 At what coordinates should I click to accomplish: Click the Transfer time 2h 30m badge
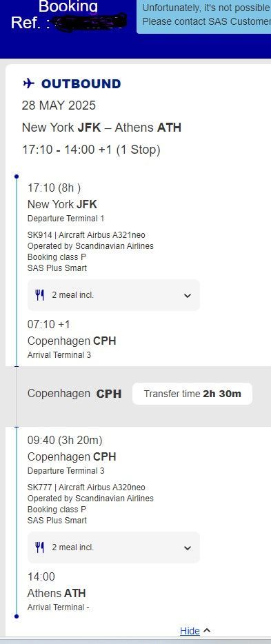192,394
